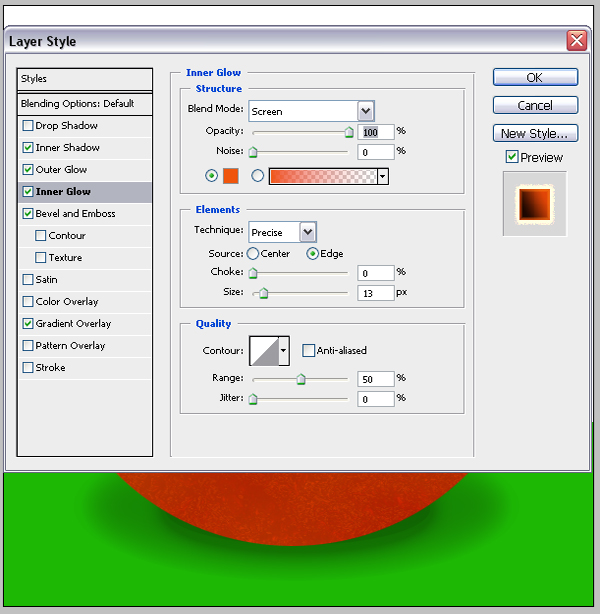
Task: Click the OK button
Action: pos(535,77)
